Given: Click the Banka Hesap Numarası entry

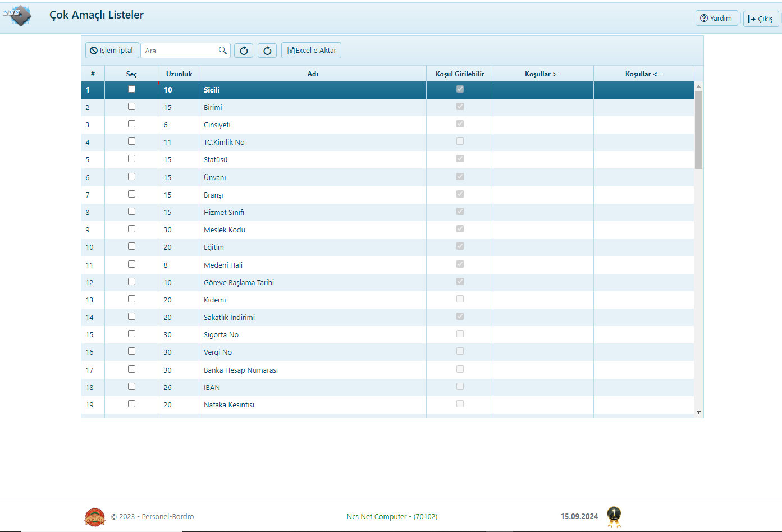Looking at the screenshot, I should [x=241, y=370].
